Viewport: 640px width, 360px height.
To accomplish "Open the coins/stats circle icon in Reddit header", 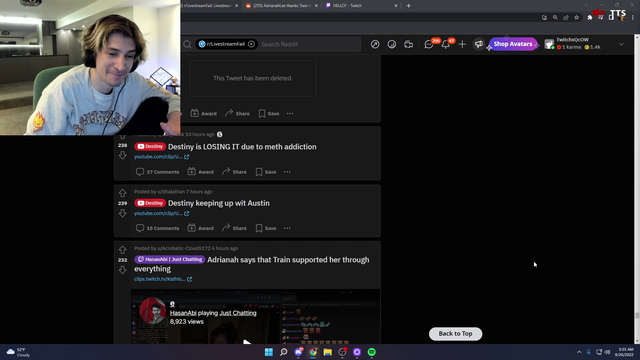I will tap(391, 44).
